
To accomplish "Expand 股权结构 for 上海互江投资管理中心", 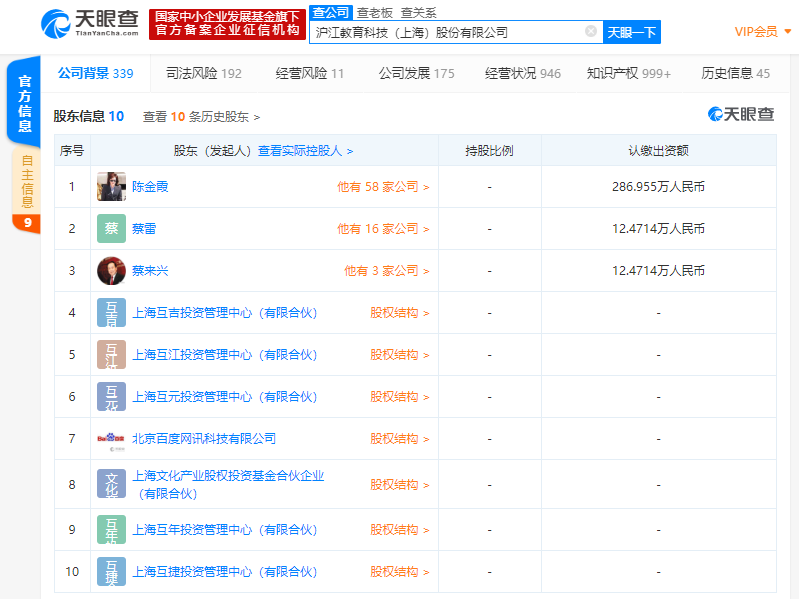I will click(400, 355).
